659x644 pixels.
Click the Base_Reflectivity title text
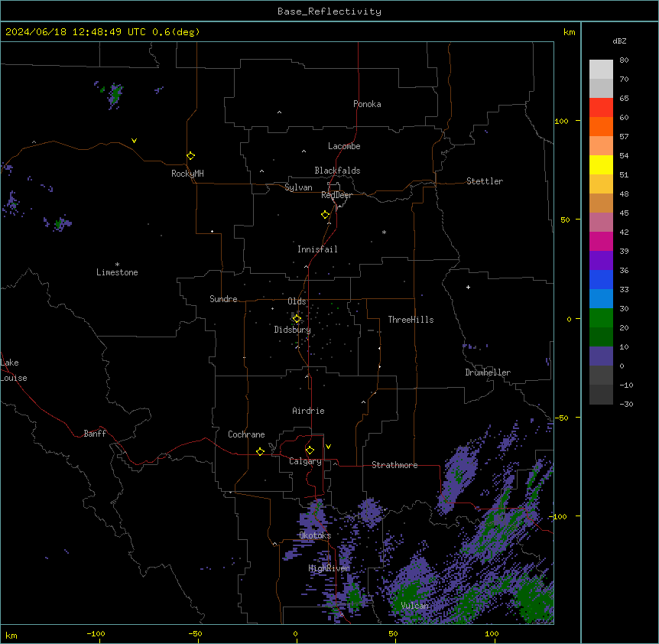(329, 11)
